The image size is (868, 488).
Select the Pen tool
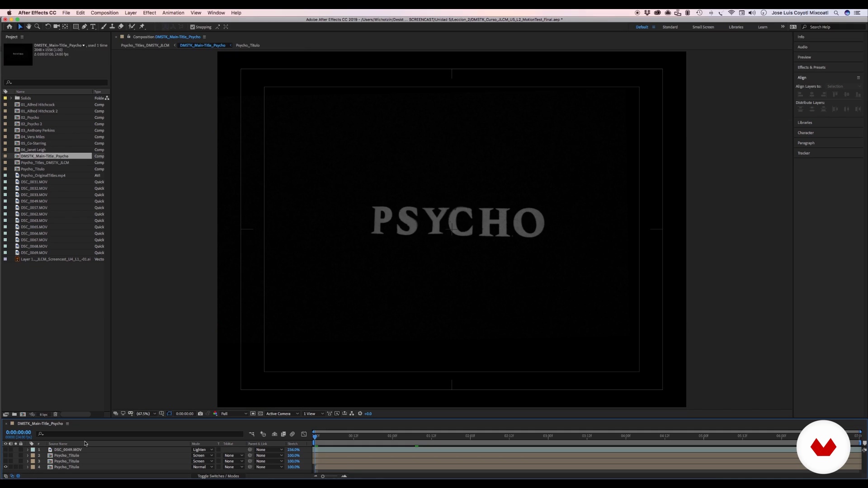[84, 27]
